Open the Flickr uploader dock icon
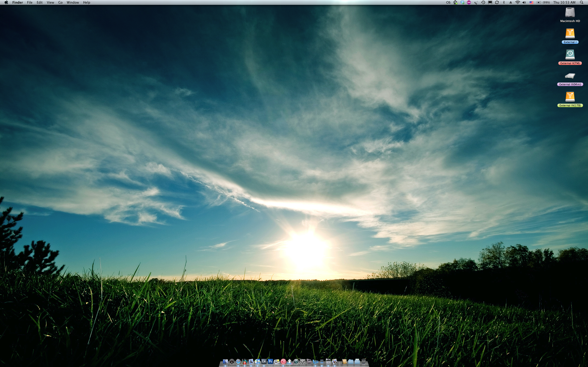Image resolution: width=588 pixels, height=367 pixels. [x=290, y=362]
